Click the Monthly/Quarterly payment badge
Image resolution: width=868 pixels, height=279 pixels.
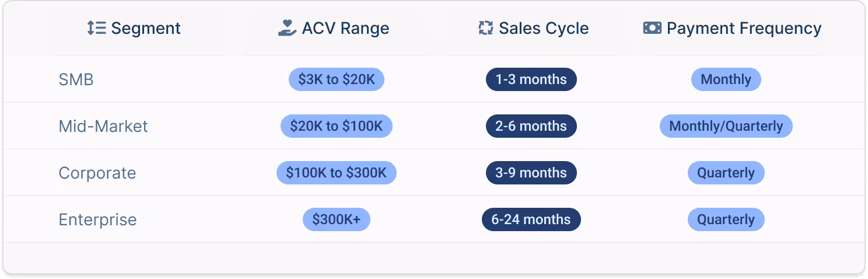[x=726, y=126]
